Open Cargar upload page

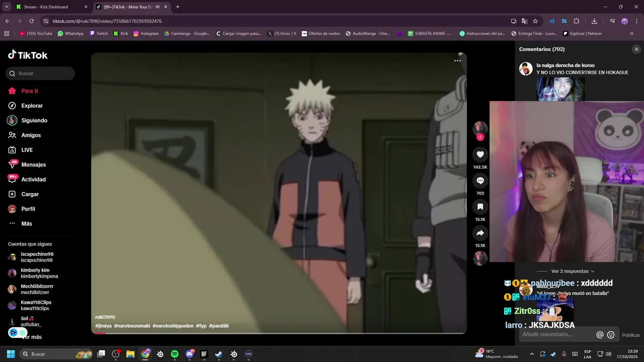coord(30,194)
